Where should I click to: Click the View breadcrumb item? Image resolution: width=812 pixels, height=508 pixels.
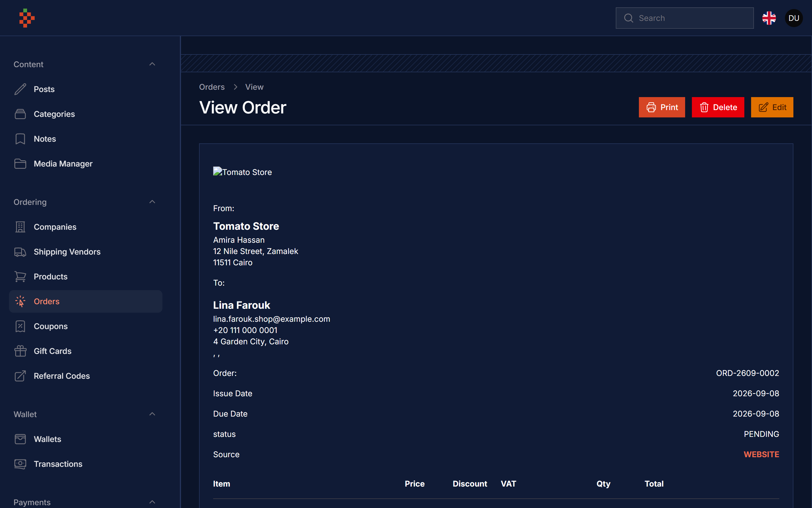click(x=254, y=87)
